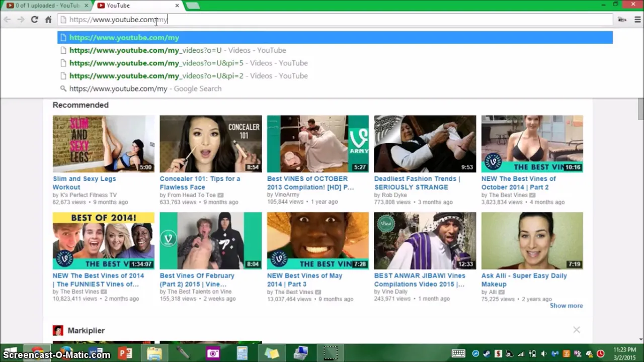The image size is (644, 362).
Task: Click inside the address bar URL field
Action: pos(335,20)
